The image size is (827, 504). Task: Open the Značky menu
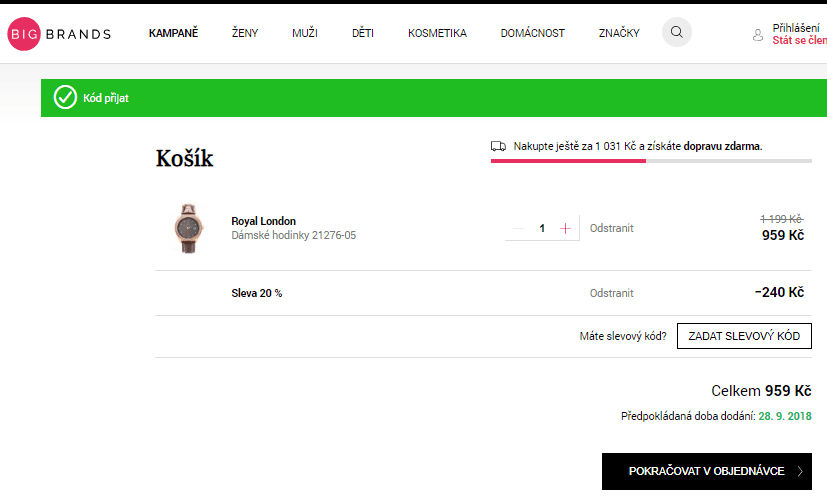619,33
